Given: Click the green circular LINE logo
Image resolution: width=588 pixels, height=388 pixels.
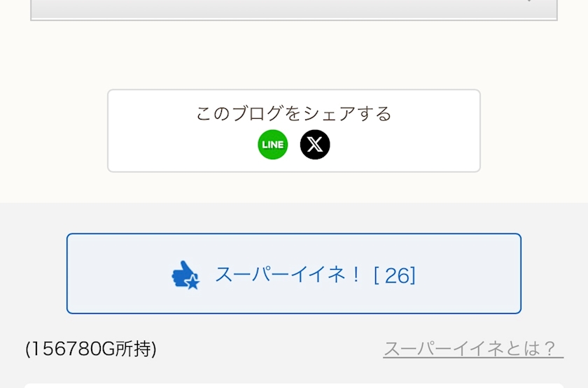Looking at the screenshot, I should (x=272, y=145).
